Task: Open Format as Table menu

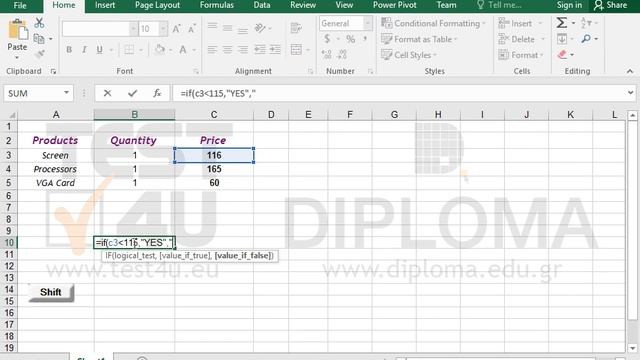Action: point(419,39)
